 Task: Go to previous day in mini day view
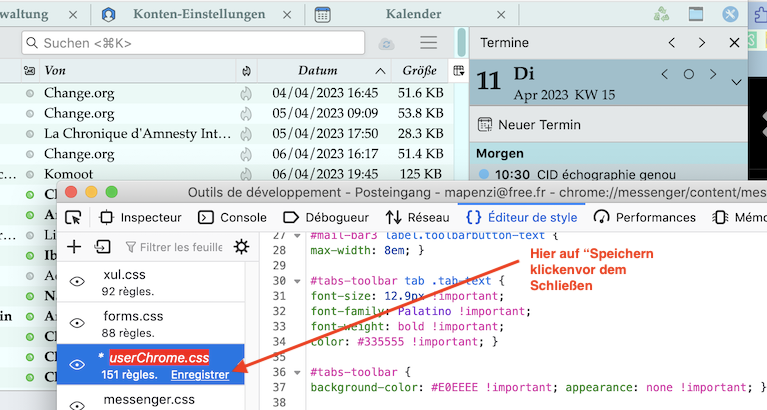(664, 74)
